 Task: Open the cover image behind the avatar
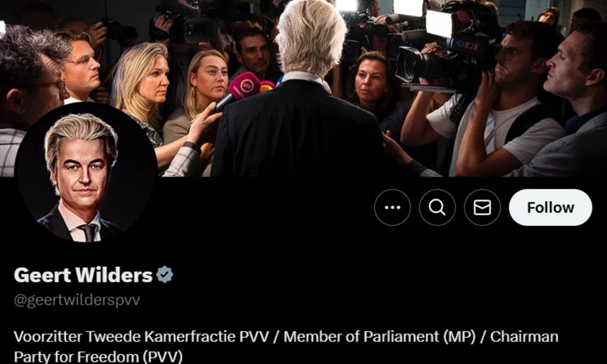[x=303, y=88]
